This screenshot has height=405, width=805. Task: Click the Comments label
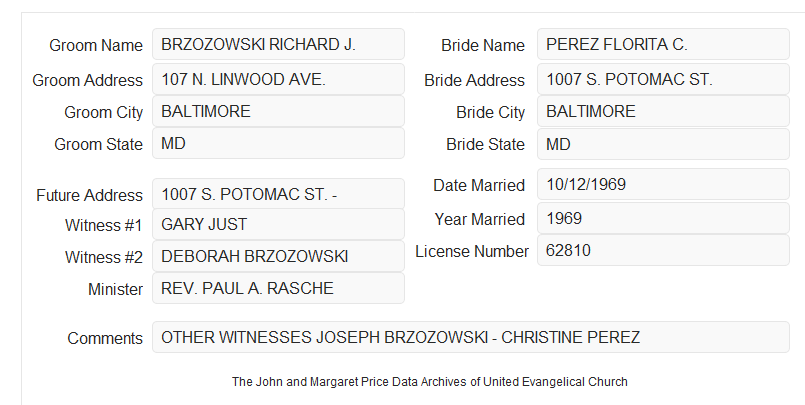coord(105,338)
